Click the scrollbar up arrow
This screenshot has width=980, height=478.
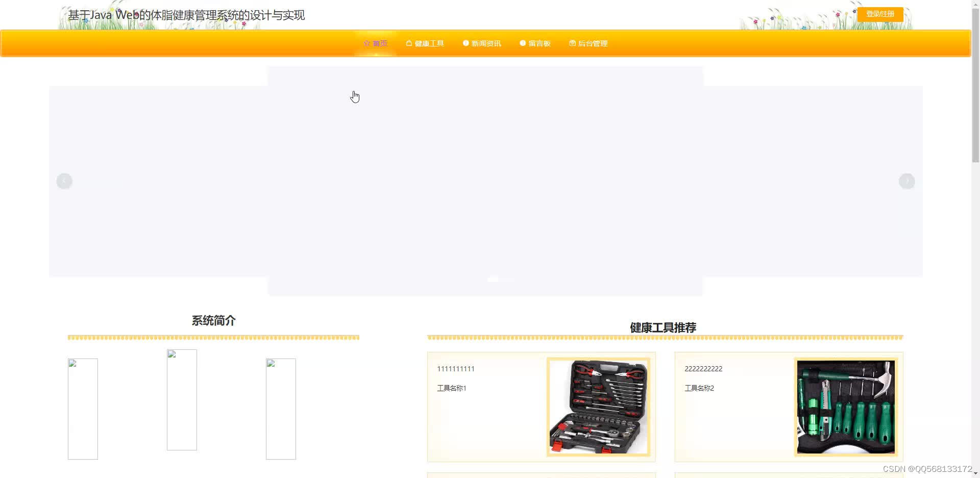click(x=975, y=4)
